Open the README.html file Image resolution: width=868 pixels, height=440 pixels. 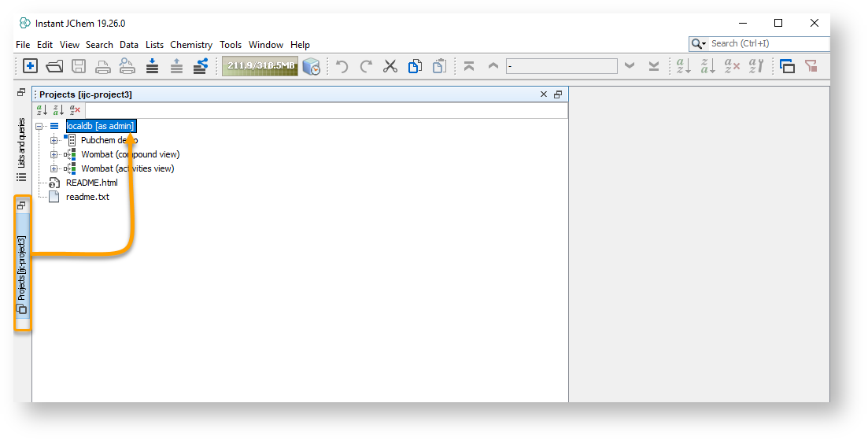pyautogui.click(x=91, y=183)
